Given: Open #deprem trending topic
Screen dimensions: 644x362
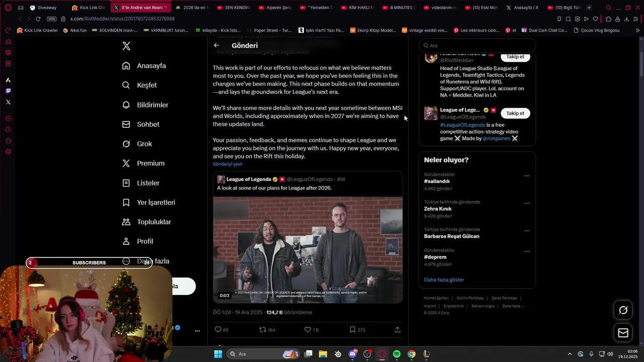Looking at the screenshot, I should 435,257.
